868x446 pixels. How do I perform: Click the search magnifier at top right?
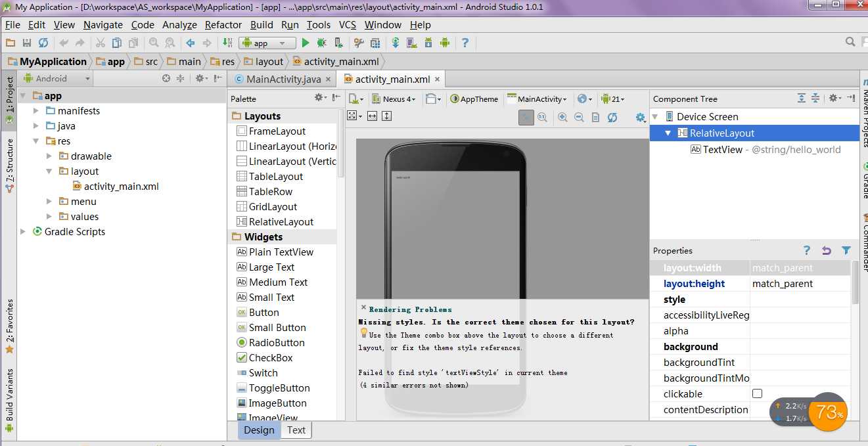coord(851,42)
